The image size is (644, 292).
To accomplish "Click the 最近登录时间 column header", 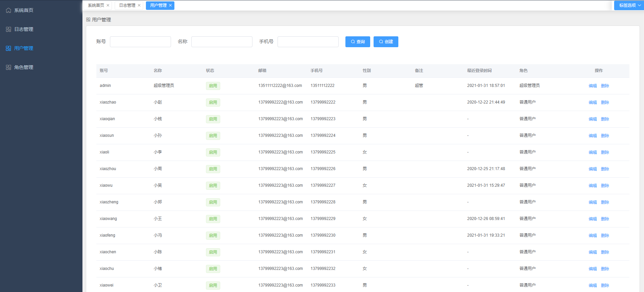I will tap(479, 71).
